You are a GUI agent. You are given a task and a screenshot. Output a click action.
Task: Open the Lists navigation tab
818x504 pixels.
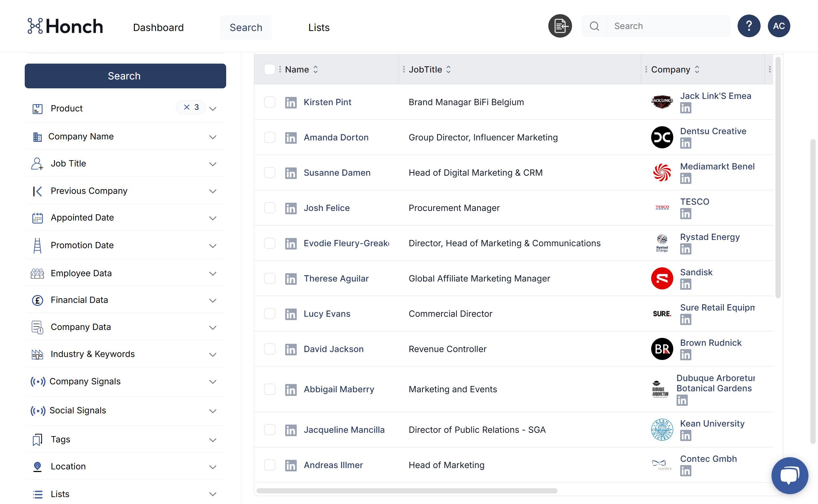(318, 27)
